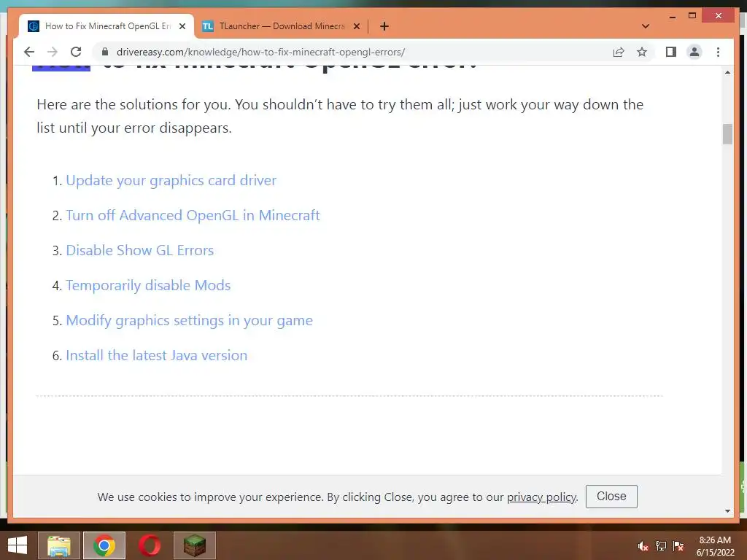Open Install the latest Java version link
The width and height of the screenshot is (747, 560).
pyautogui.click(x=156, y=355)
